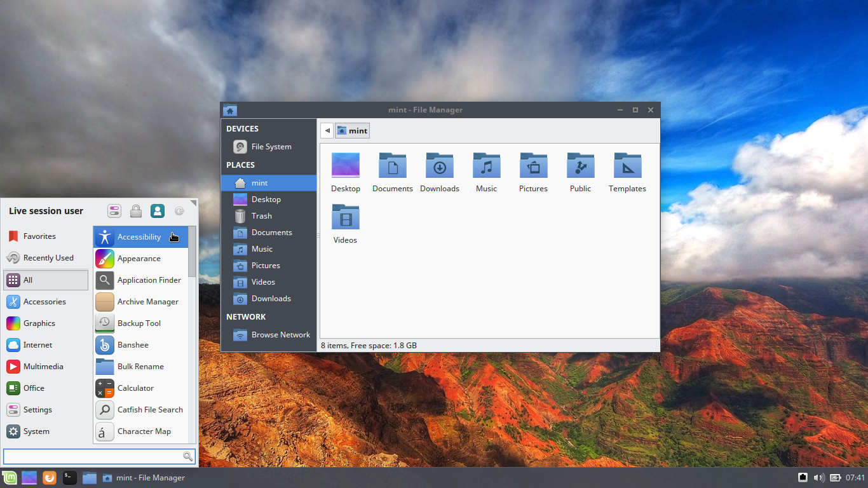Open the Office category
Viewport: 868px width, 488px height.
46,388
